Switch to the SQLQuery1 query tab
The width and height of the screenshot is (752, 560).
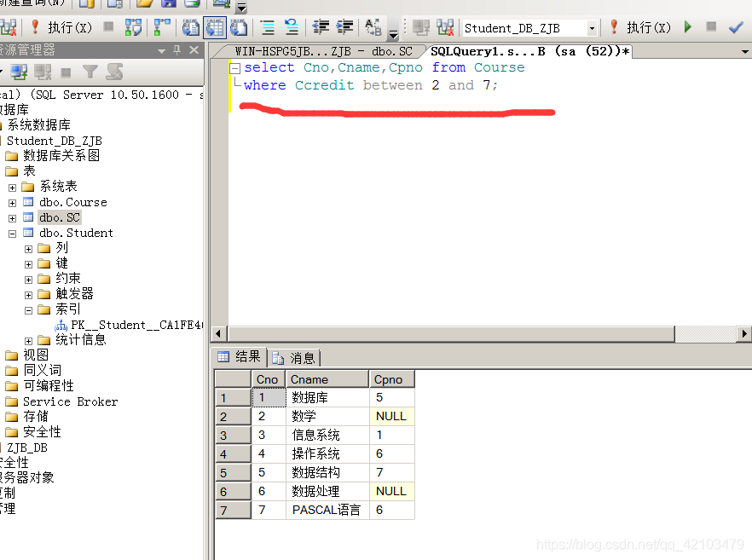529,51
